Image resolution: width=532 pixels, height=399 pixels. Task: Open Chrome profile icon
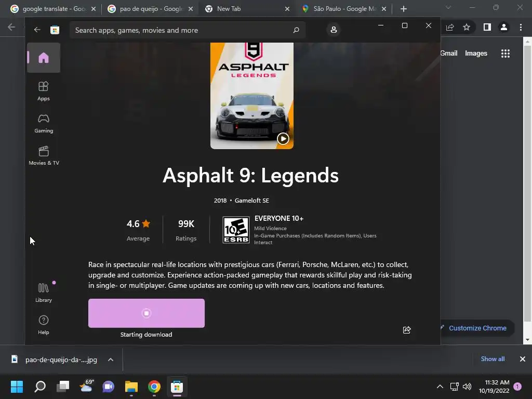click(x=504, y=27)
